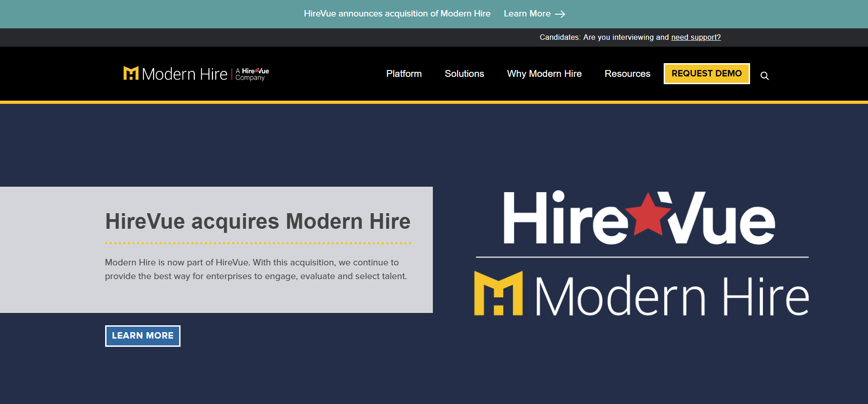
Task: Click the Modern Hire is now part paragraph
Action: pos(256,269)
